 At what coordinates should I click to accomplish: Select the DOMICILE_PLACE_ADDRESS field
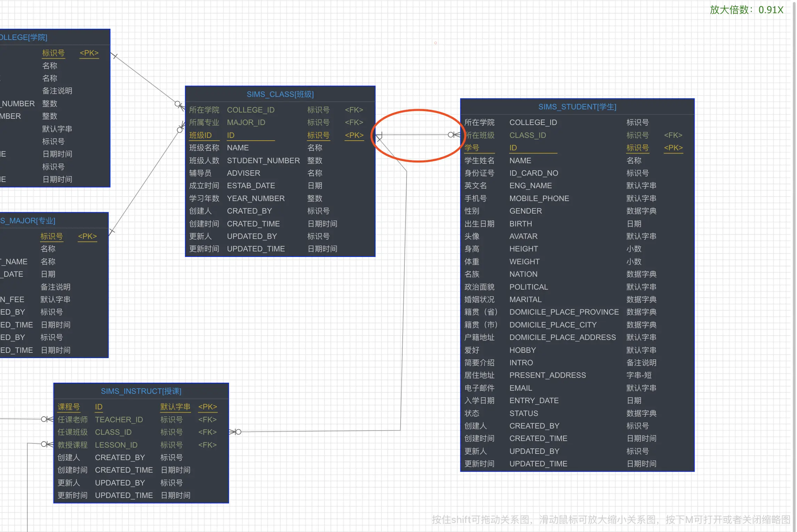562,337
